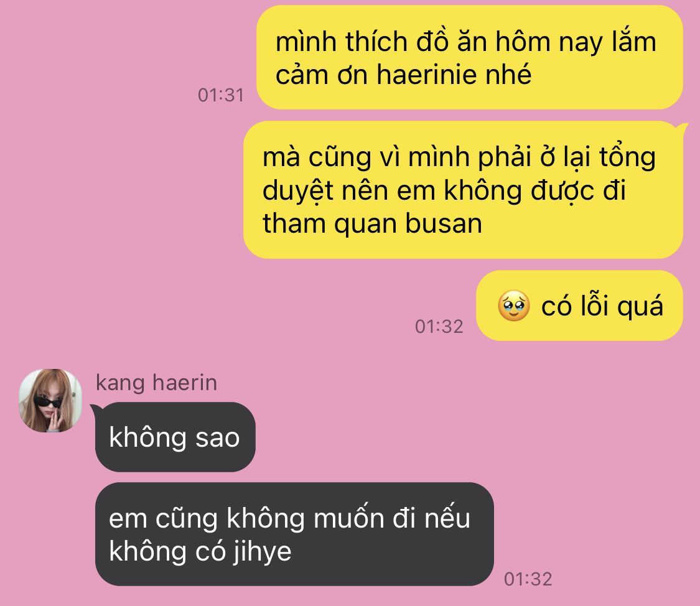Screen dimensions: 700x606
Task: Click the sunglasses in haerin's avatar
Action: tap(47, 401)
